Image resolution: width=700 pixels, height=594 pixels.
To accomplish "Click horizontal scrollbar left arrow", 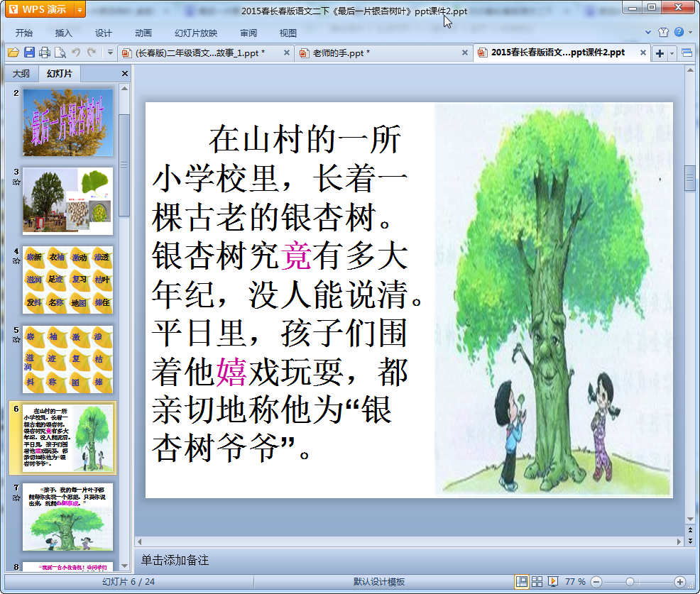I will tap(140, 541).
